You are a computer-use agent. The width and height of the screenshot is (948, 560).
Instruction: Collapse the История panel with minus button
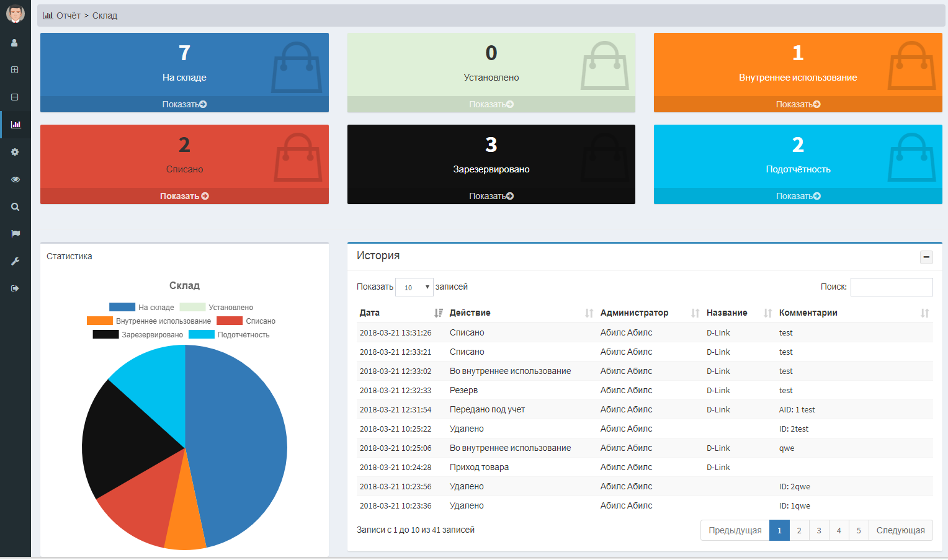click(x=926, y=257)
